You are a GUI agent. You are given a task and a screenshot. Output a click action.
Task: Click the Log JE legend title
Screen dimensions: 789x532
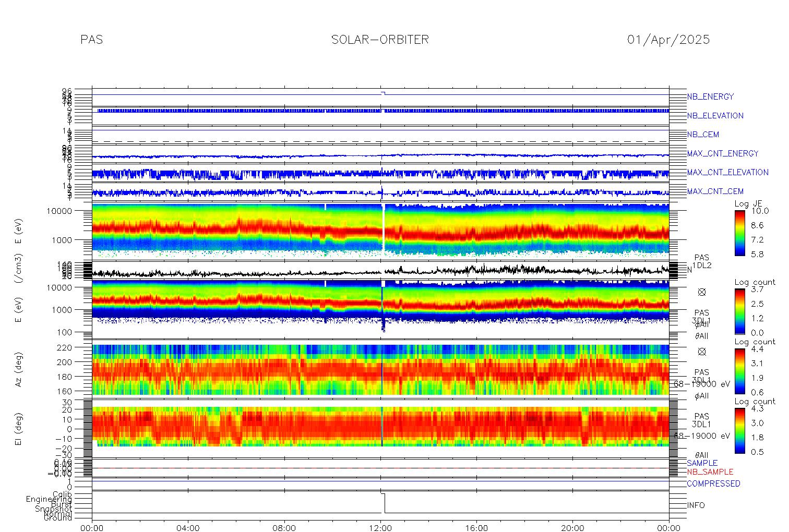[x=749, y=204]
